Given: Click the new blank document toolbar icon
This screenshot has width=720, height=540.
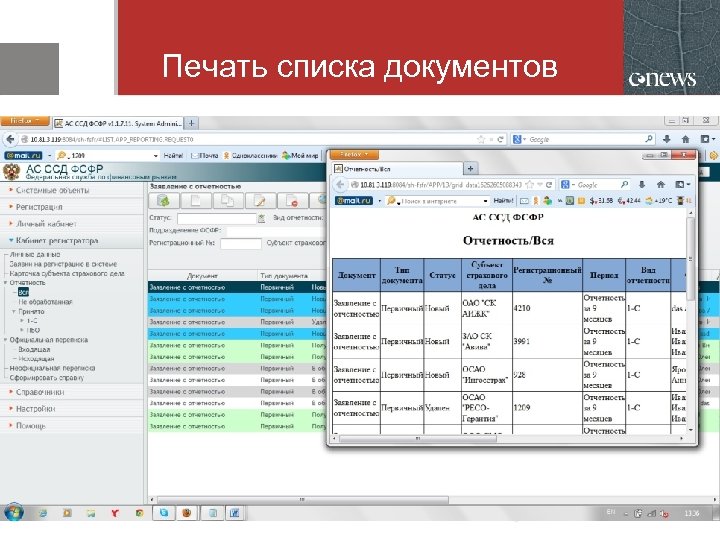Looking at the screenshot, I should (196, 201).
